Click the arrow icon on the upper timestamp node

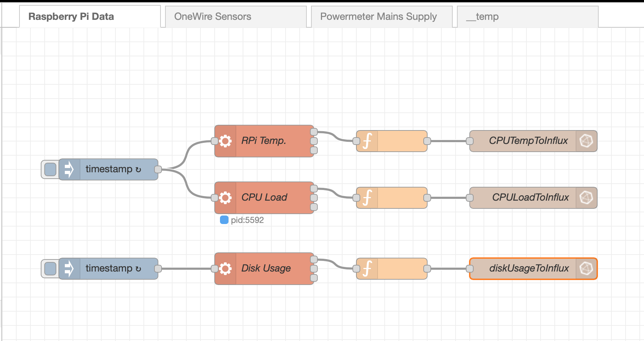tap(69, 169)
